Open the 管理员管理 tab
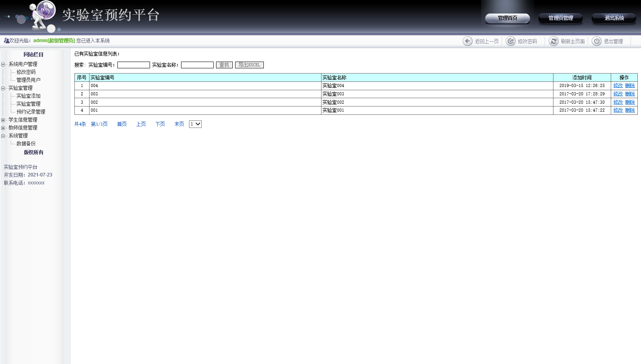641x364 pixels. 561,18
